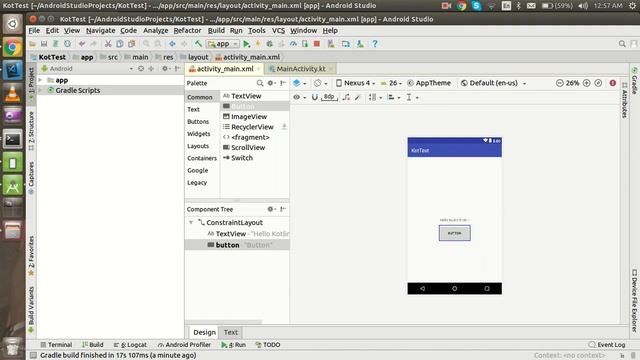640x360 pixels.
Task: Click the Save All toolbar icon
Action: [44, 44]
